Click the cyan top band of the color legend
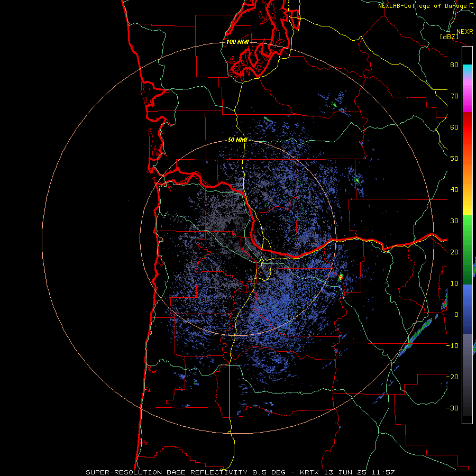This screenshot has width=476, height=476. tap(467, 70)
